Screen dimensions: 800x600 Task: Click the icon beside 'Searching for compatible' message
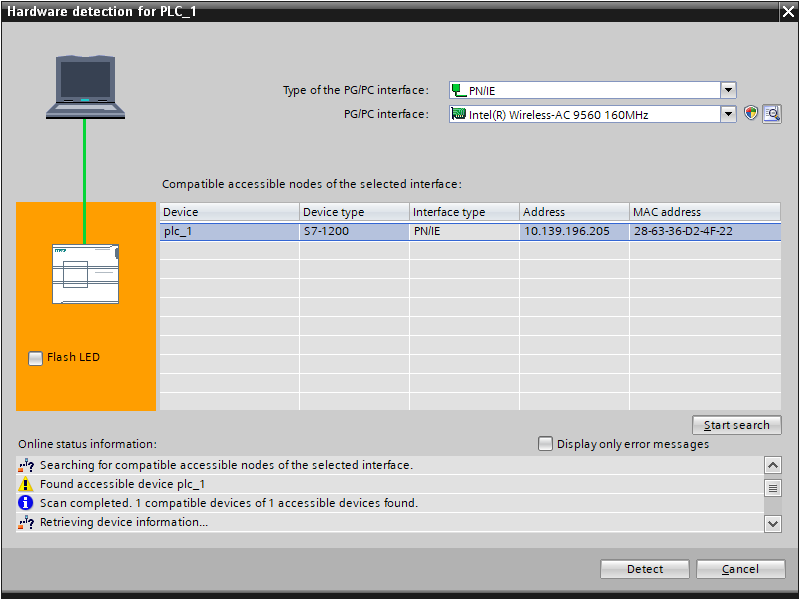click(x=26, y=465)
